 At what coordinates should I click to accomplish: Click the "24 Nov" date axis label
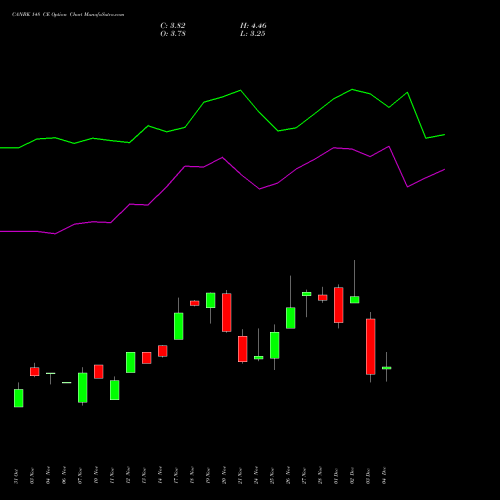pyautogui.click(x=256, y=476)
